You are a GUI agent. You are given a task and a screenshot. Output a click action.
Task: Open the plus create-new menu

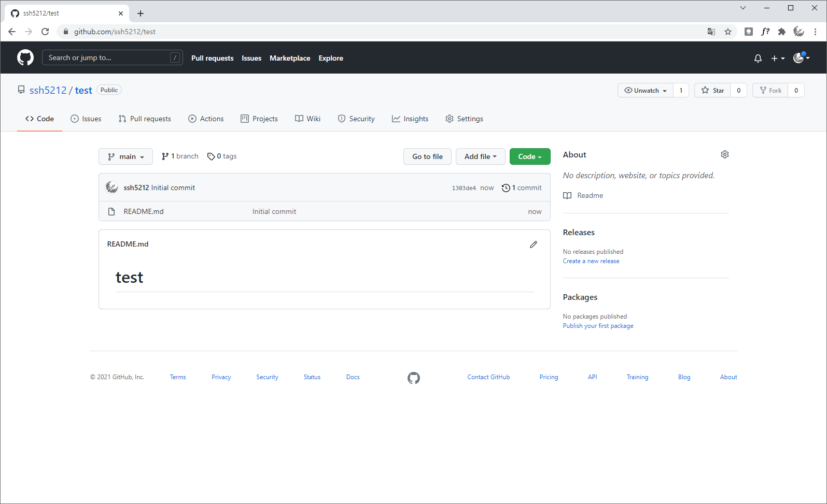778,59
